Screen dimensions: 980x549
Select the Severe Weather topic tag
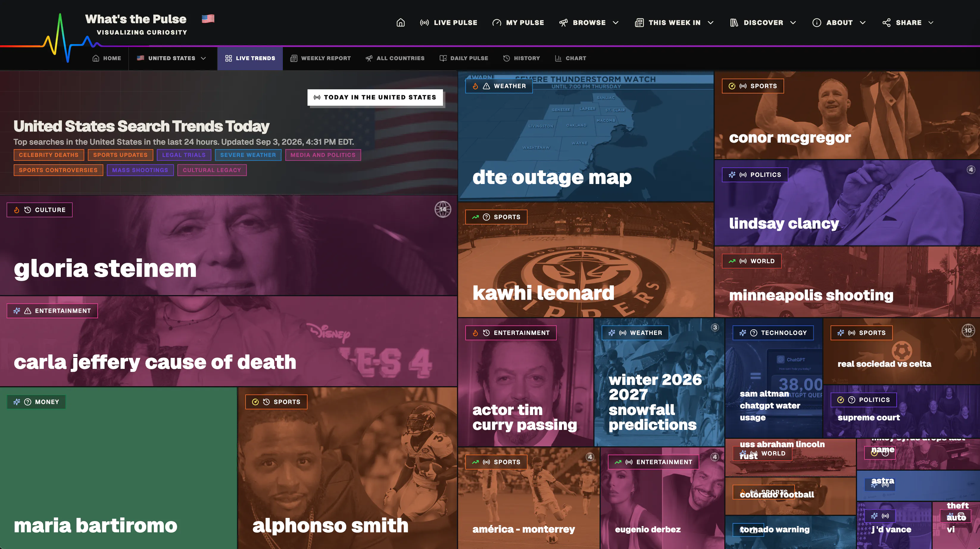[x=248, y=155]
